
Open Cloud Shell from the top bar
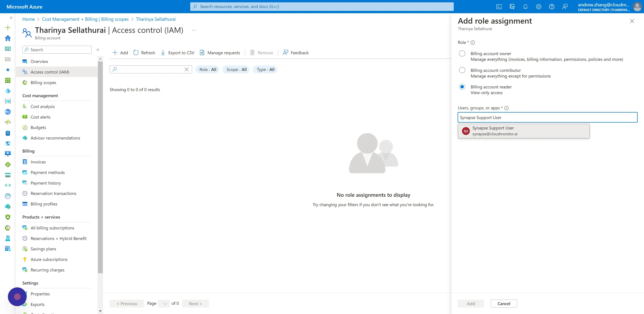499,7
